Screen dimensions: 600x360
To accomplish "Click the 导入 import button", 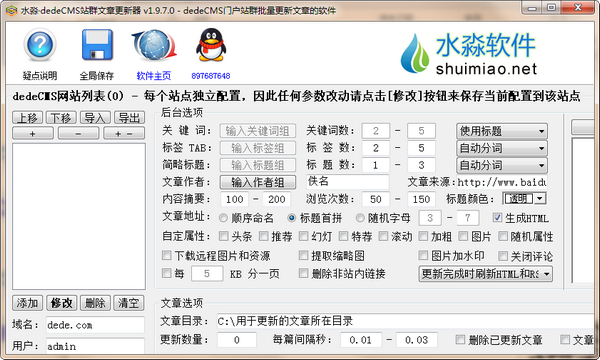I will 95,117.
